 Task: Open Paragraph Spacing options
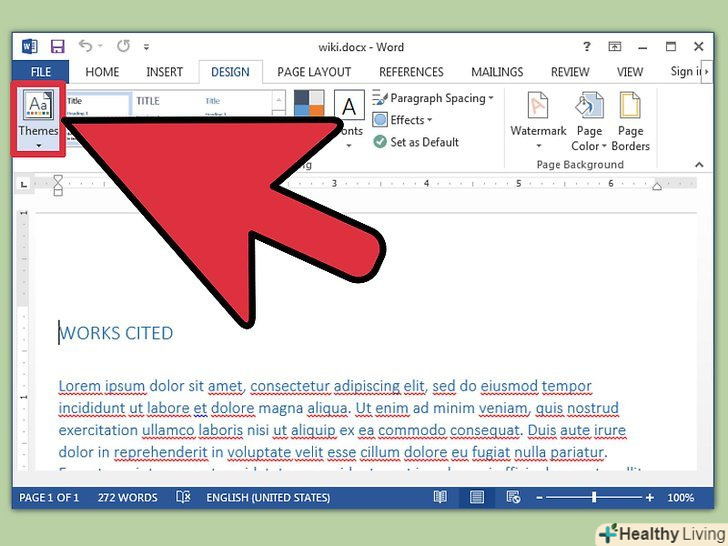pos(433,98)
